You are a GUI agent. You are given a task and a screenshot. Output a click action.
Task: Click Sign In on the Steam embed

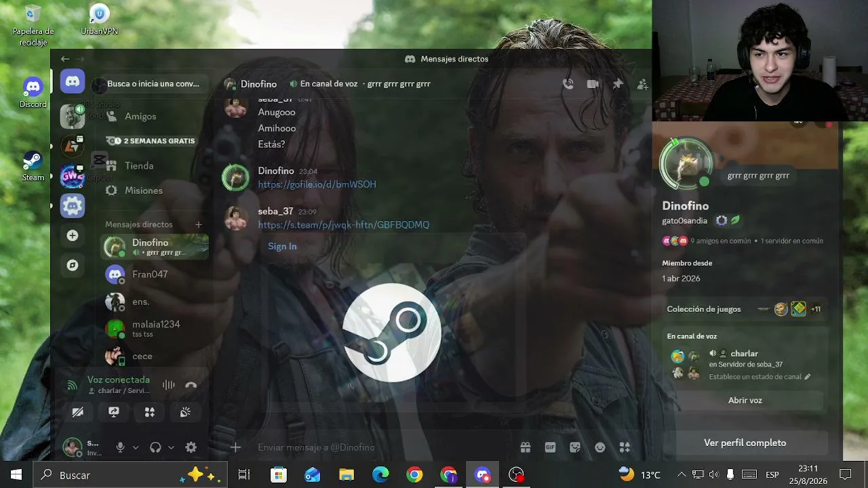282,247
